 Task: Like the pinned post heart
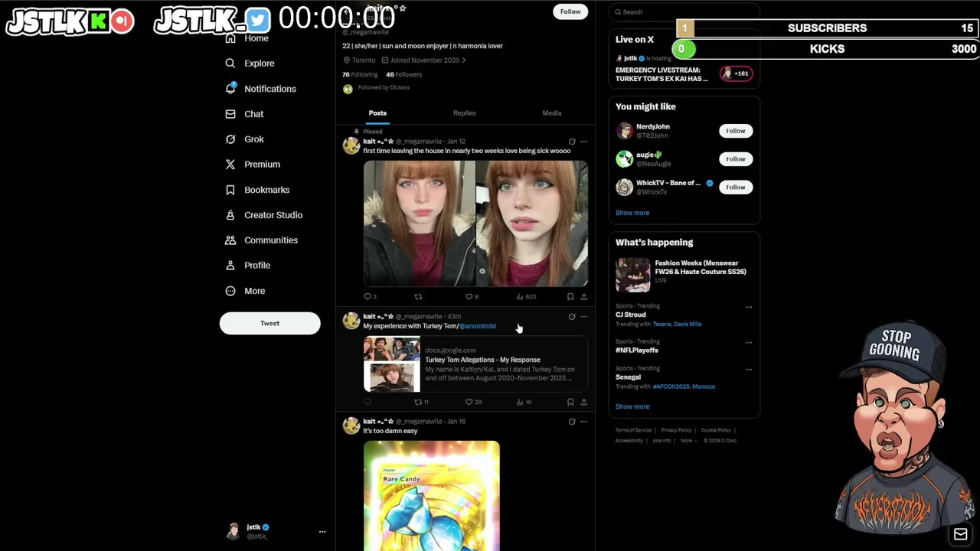click(469, 296)
